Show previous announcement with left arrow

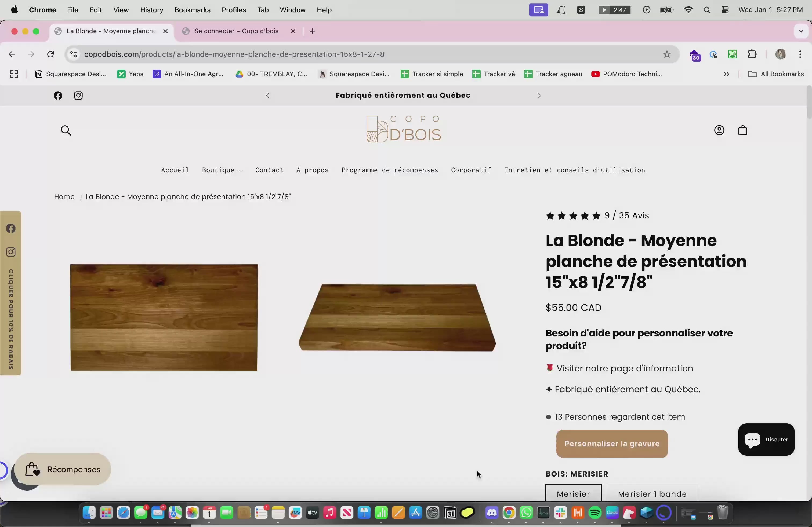(x=267, y=96)
